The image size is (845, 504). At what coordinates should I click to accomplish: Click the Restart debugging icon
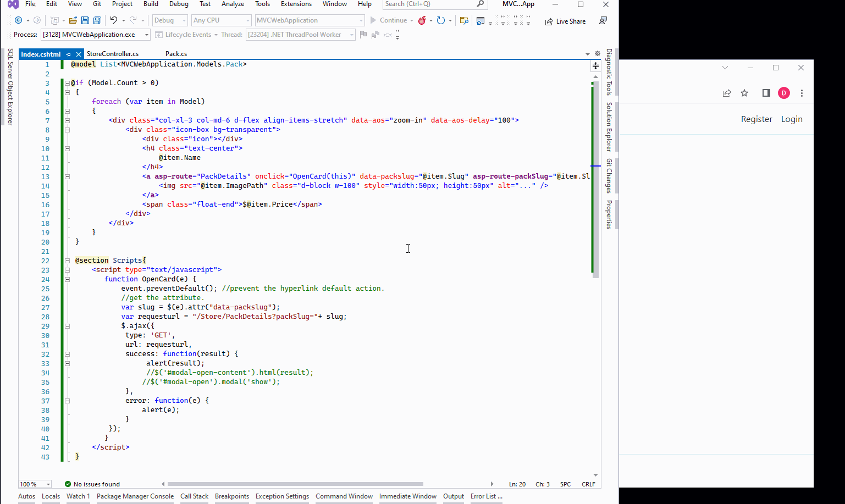pyautogui.click(x=440, y=20)
